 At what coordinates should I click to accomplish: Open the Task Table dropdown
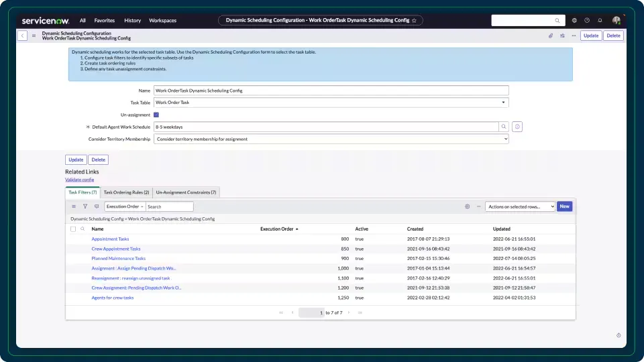(x=331, y=103)
